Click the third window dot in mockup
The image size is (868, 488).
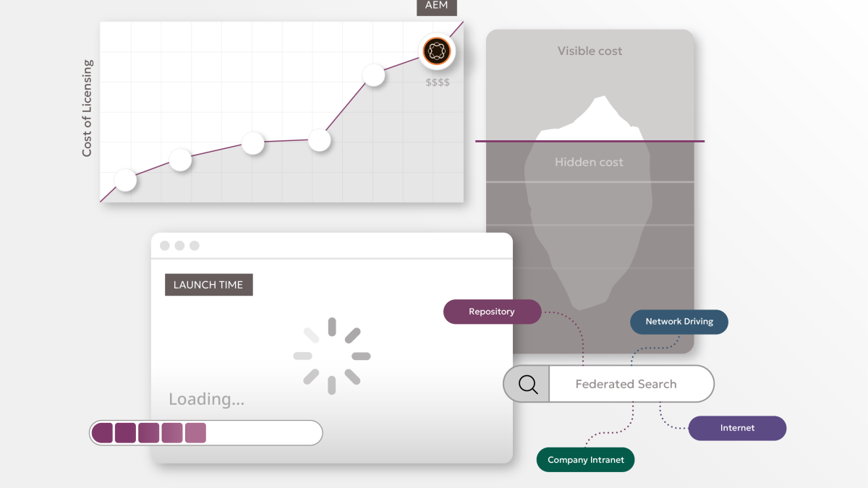point(195,246)
